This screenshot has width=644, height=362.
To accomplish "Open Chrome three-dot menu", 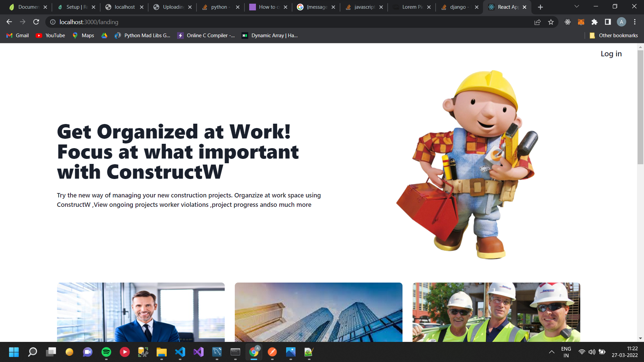I will click(635, 22).
